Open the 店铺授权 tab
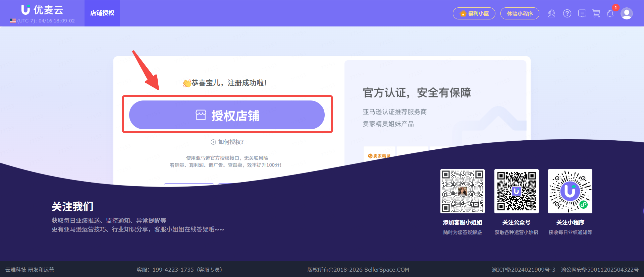 [102, 13]
